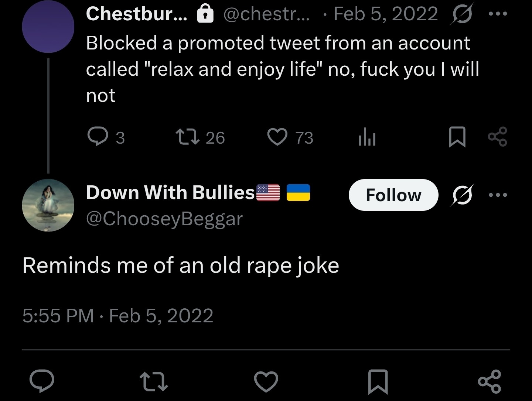This screenshot has height=401, width=532.
Task: Open Chestbur profile avatar
Action: point(48,27)
